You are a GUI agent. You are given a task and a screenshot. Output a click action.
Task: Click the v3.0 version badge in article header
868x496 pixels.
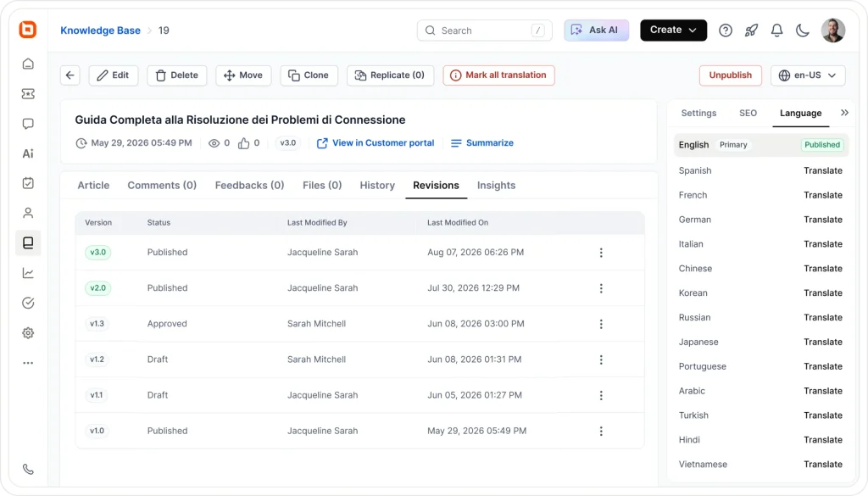(288, 142)
